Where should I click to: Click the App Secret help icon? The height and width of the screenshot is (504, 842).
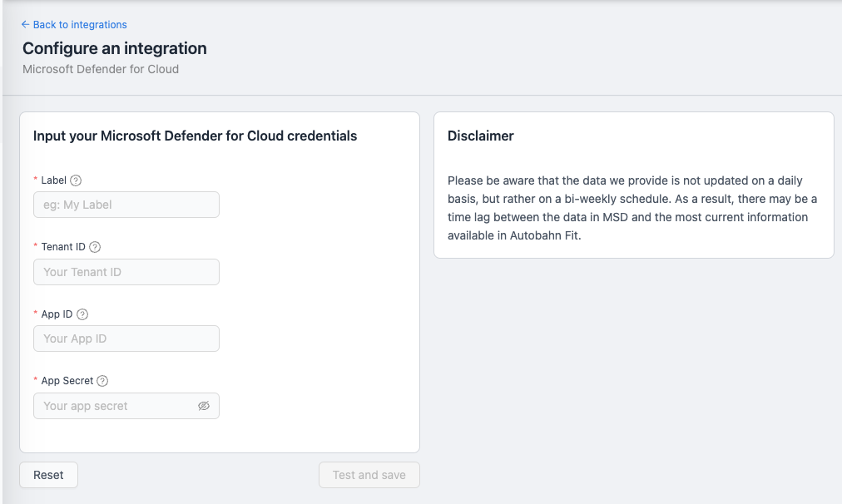(102, 381)
